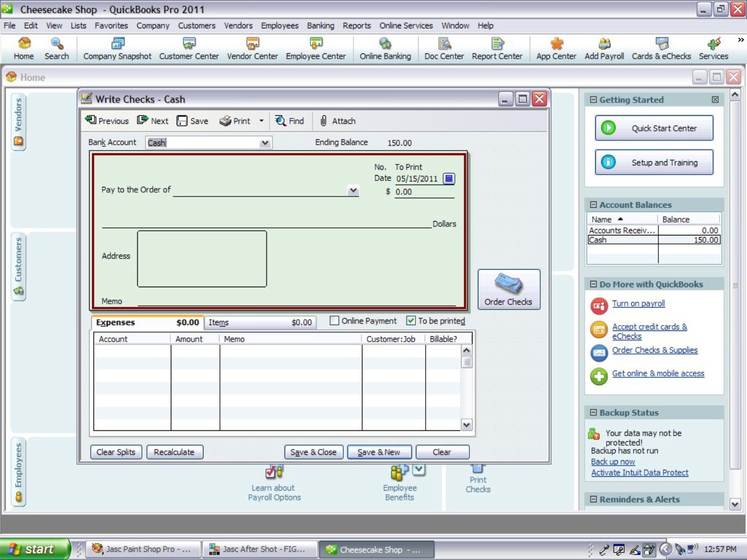Uncheck To be printed
The width and height of the screenshot is (747, 560).
click(411, 321)
